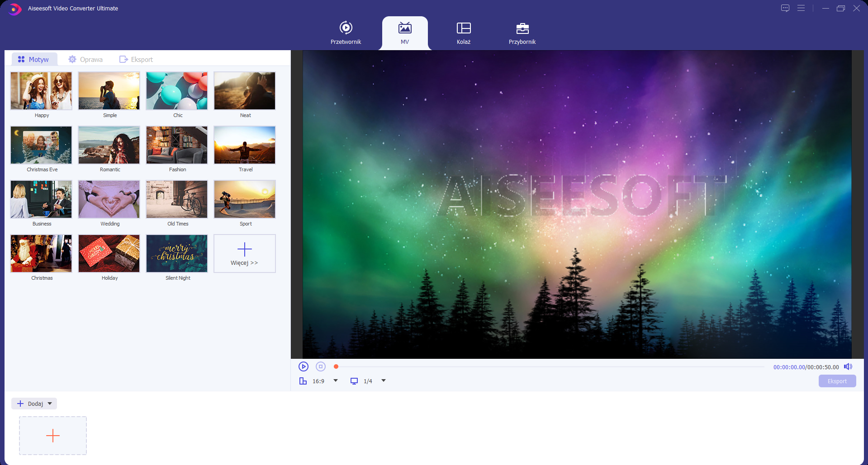Viewport: 868px width, 465px height.
Task: Close the Aiseesoft Video Converter window
Action: pos(856,8)
